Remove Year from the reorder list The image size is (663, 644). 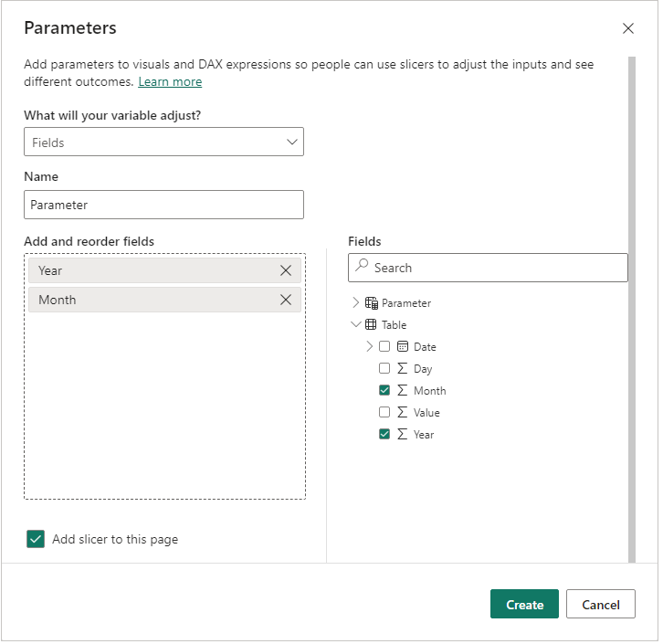coord(287,272)
